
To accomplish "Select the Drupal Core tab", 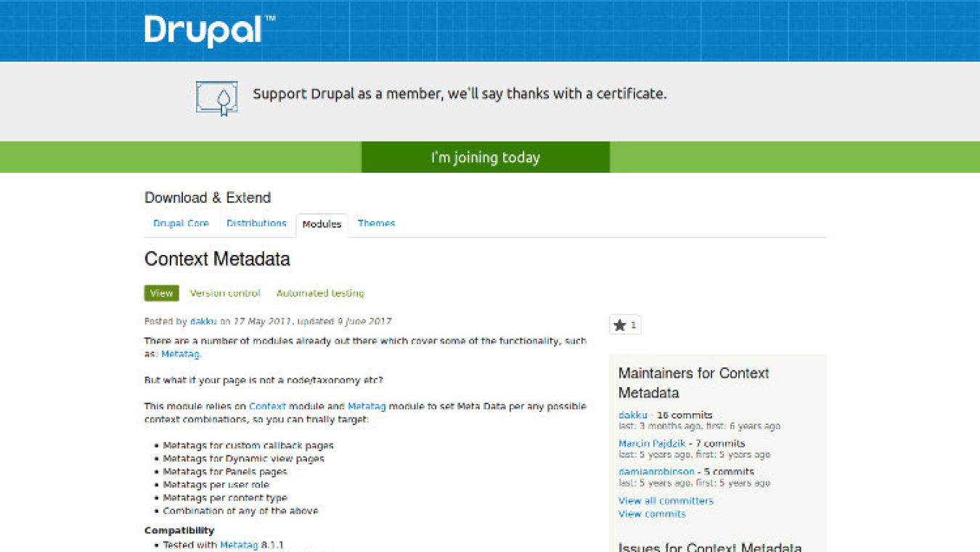I will 180,223.
